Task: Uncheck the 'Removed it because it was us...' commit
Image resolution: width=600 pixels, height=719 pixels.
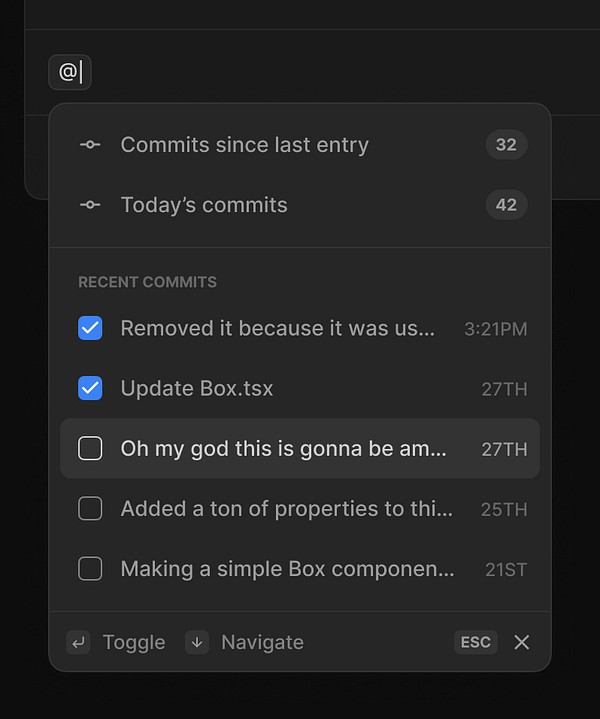Action: pyautogui.click(x=90, y=328)
